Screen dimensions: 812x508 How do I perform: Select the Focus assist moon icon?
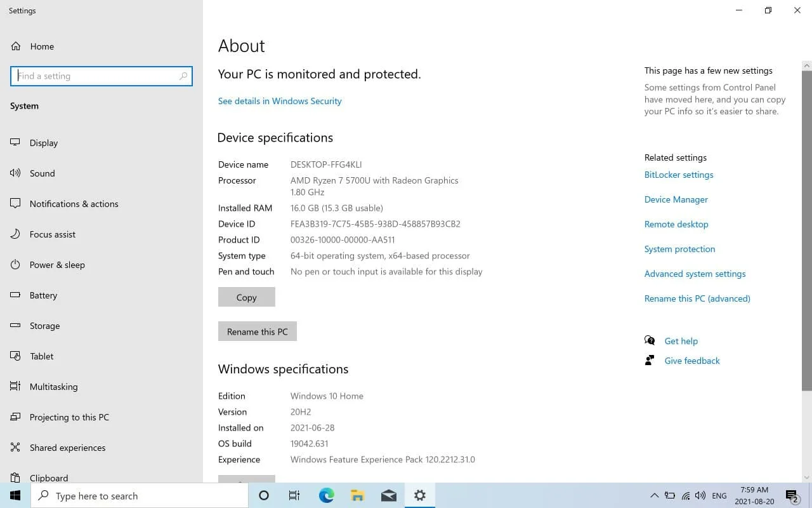coord(16,234)
